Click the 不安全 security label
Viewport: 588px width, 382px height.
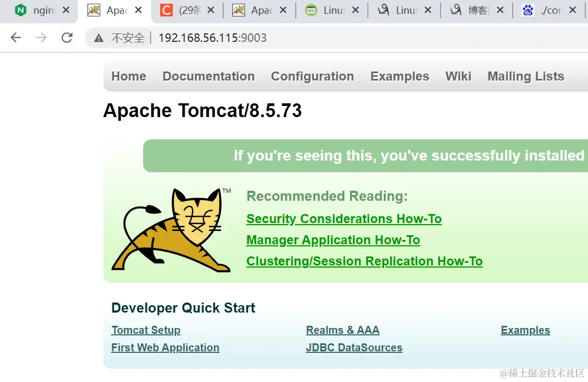point(127,38)
